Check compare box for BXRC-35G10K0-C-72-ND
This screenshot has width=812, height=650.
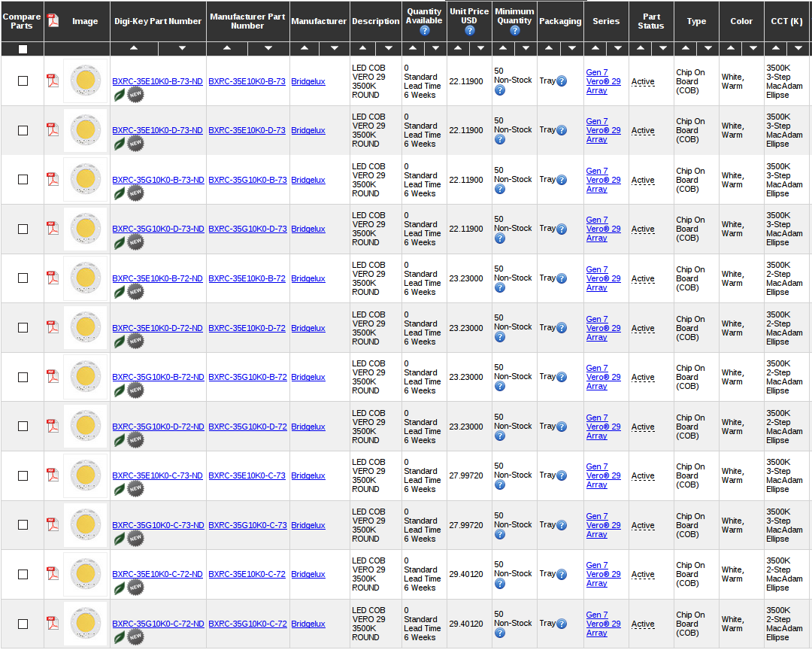[23, 624]
